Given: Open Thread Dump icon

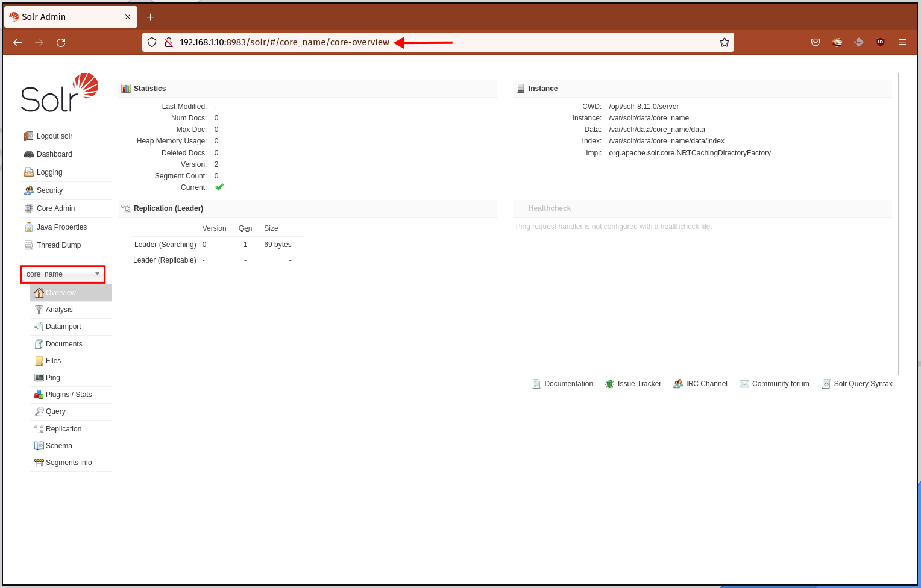Looking at the screenshot, I should (x=28, y=245).
